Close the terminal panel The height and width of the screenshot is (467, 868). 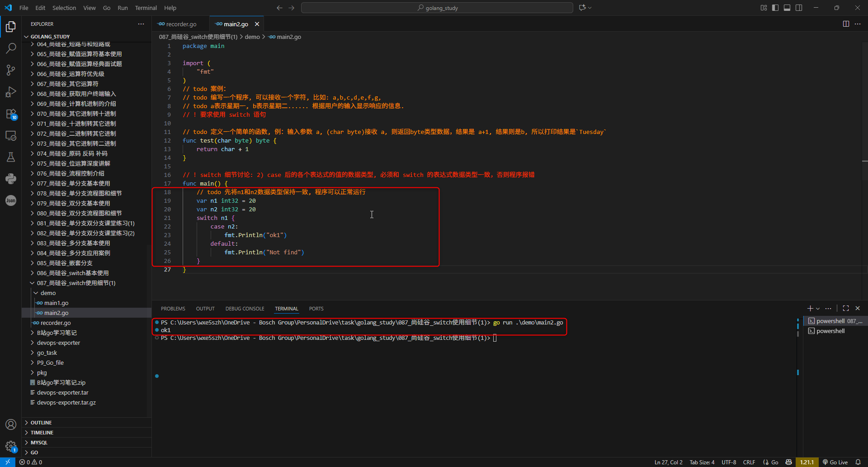(858, 308)
